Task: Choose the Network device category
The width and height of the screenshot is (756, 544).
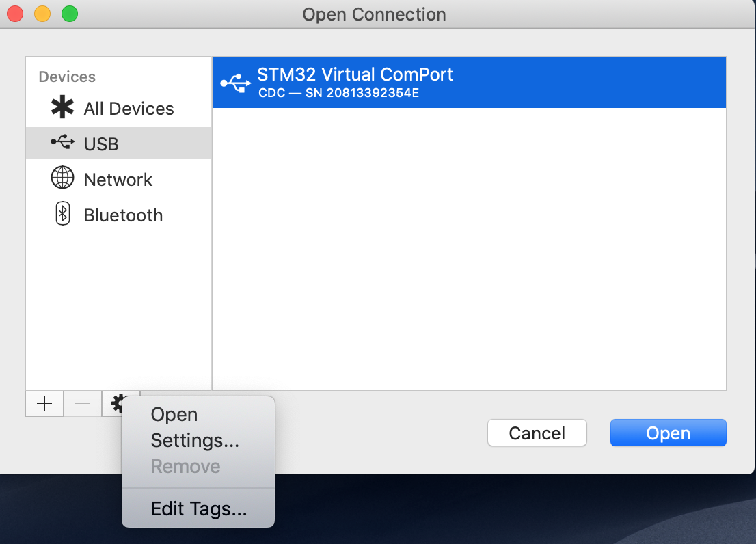Action: 118,179
